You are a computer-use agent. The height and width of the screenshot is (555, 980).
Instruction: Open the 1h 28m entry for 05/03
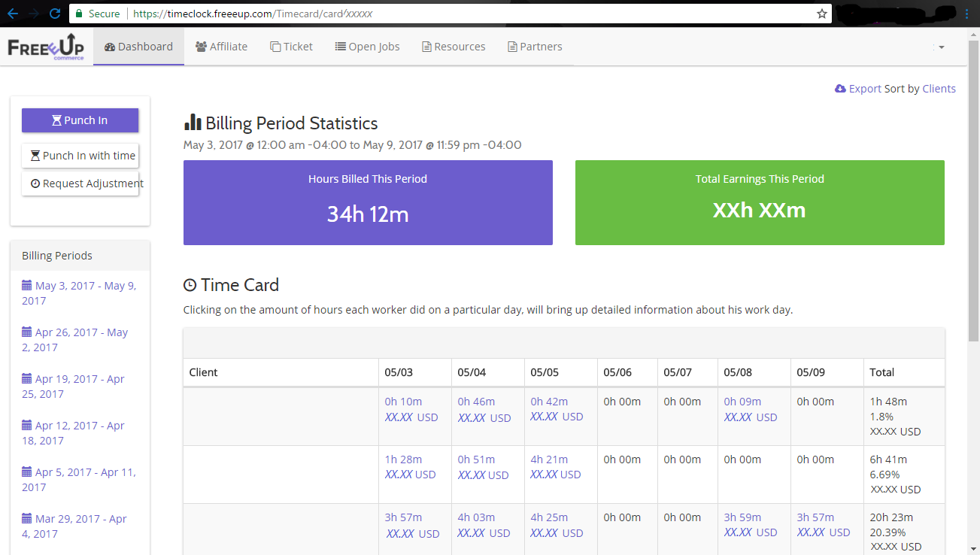point(403,459)
